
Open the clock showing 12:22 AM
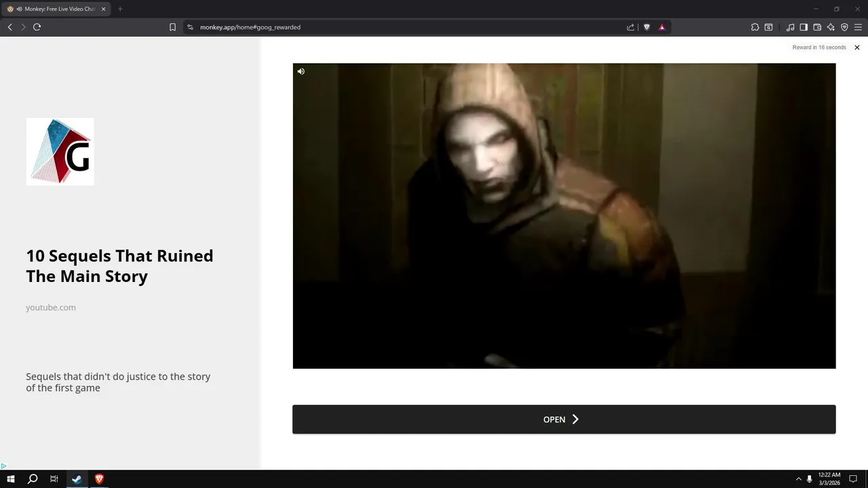point(829,479)
